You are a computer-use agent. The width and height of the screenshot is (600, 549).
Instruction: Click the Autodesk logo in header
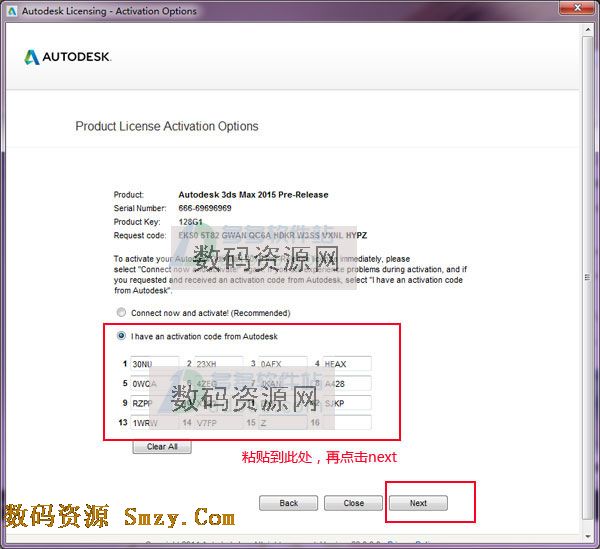point(67,57)
